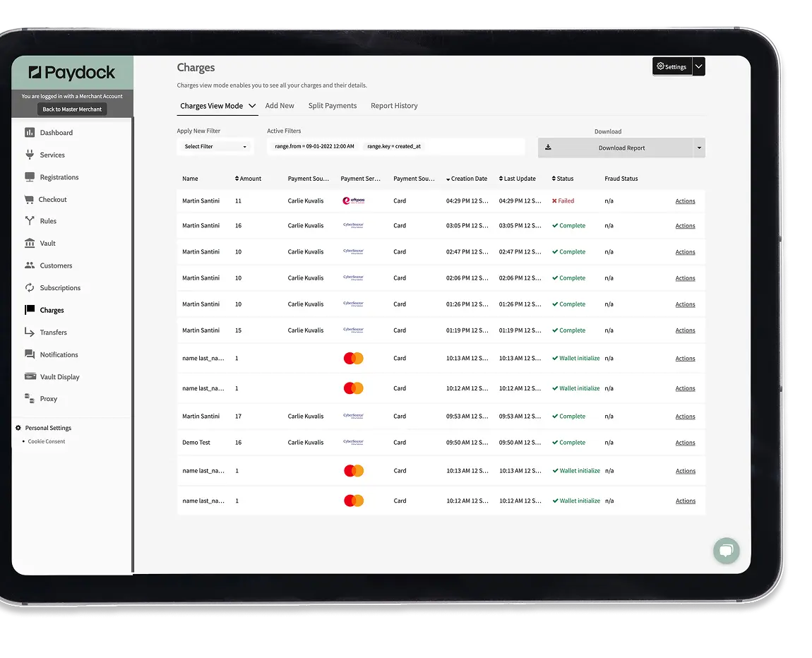Click the Fraud Status column header

pyautogui.click(x=621, y=179)
